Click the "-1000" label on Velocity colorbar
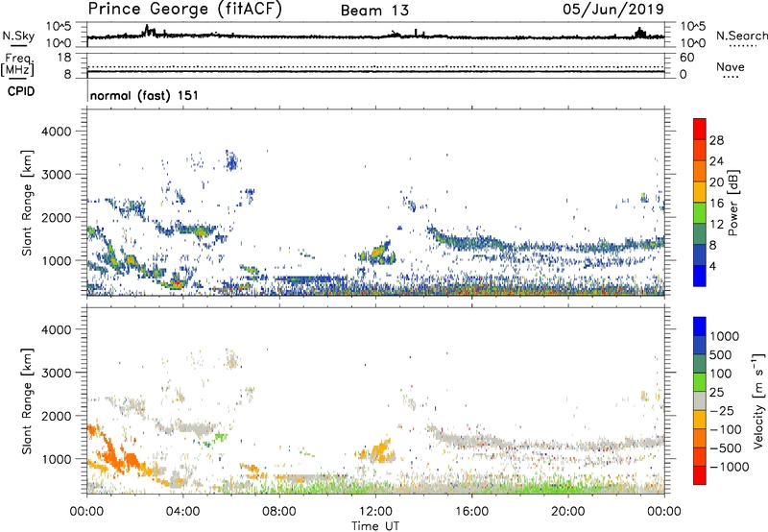Screen dimensions: 768x532 (x=730, y=467)
